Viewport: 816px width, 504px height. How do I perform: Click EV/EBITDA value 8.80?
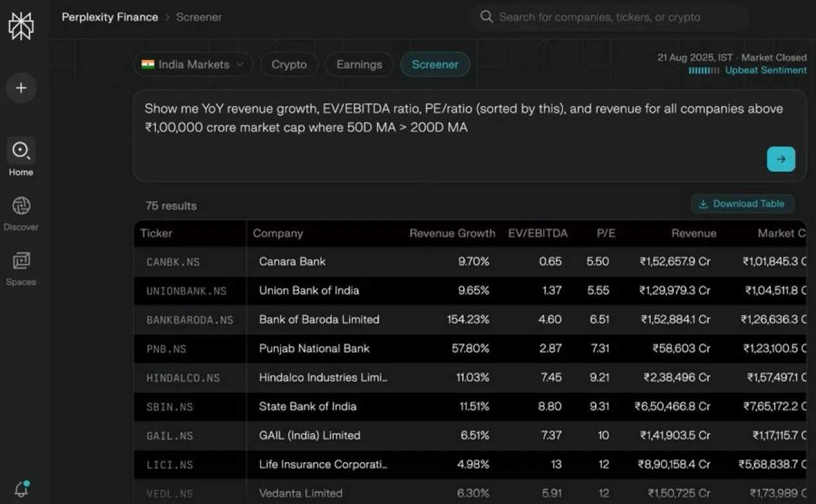[550, 406]
